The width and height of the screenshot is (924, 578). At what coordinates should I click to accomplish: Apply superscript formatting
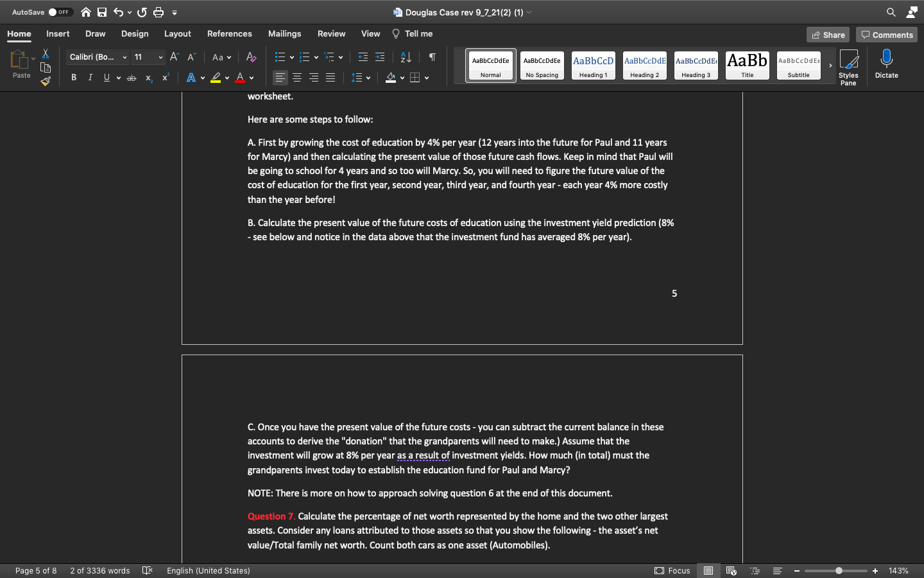[x=166, y=78]
